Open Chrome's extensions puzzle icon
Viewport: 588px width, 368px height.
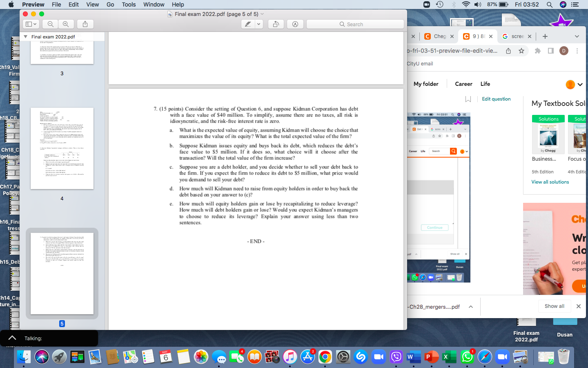click(x=537, y=51)
